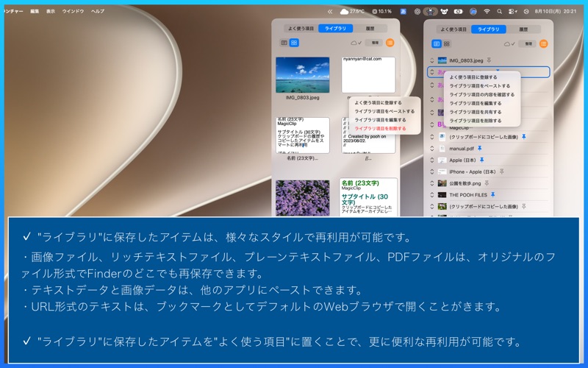Open the よく使う項目 tab in the right panel
The image size is (588, 368).
point(453,29)
